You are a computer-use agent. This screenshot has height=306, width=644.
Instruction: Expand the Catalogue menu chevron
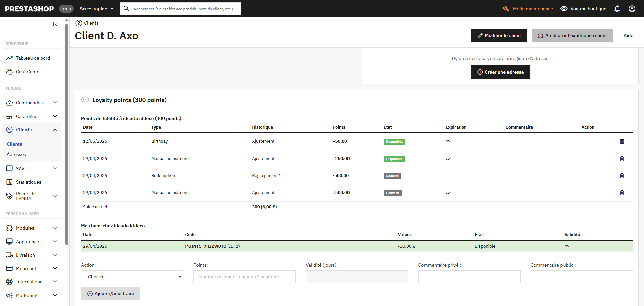coord(55,116)
